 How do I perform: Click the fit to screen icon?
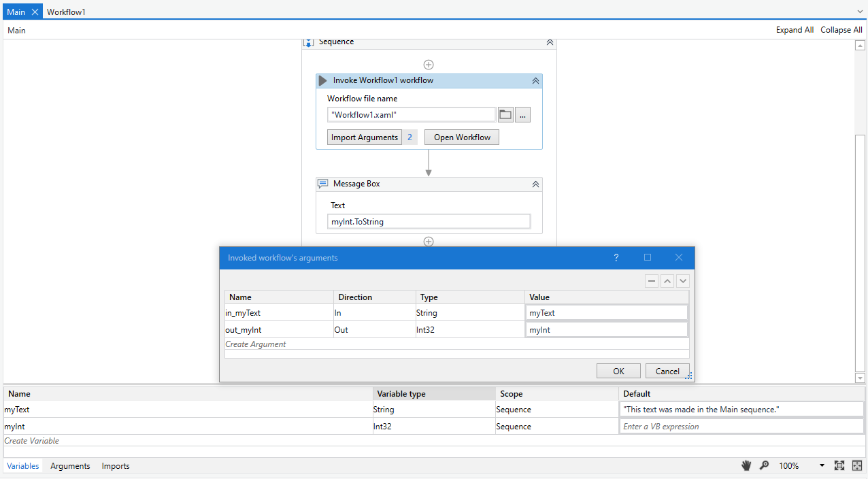[839, 465]
